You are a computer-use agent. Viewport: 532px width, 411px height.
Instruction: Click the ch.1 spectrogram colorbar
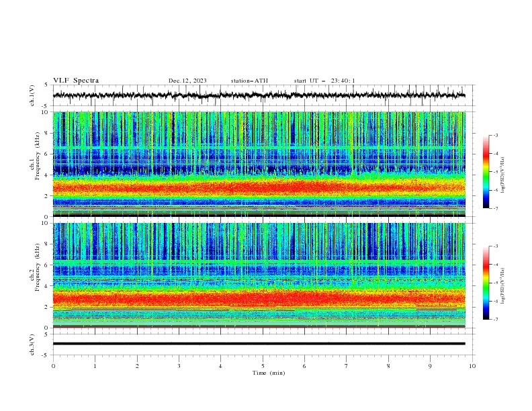[486, 172]
